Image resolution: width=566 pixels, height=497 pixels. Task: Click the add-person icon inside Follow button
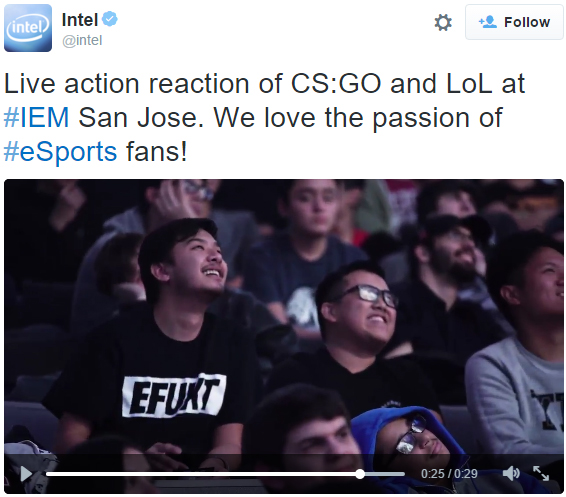pyautogui.click(x=488, y=22)
